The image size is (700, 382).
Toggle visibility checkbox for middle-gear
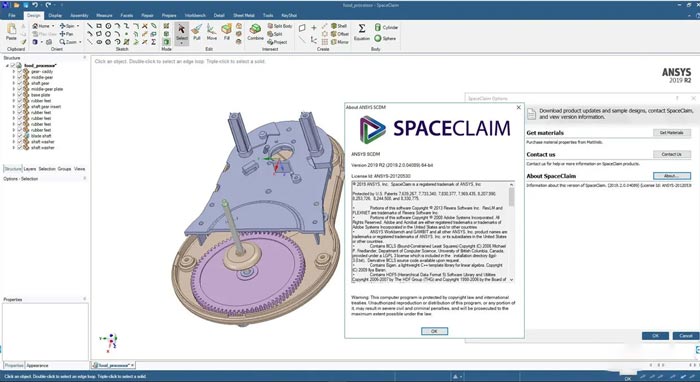pyautogui.click(x=19, y=77)
